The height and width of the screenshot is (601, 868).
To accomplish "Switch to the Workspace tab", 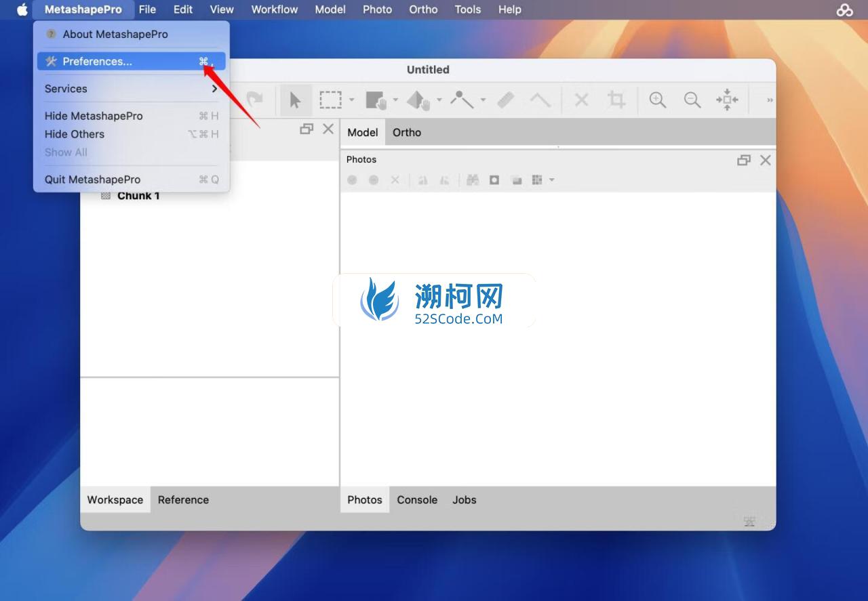I will pos(115,500).
